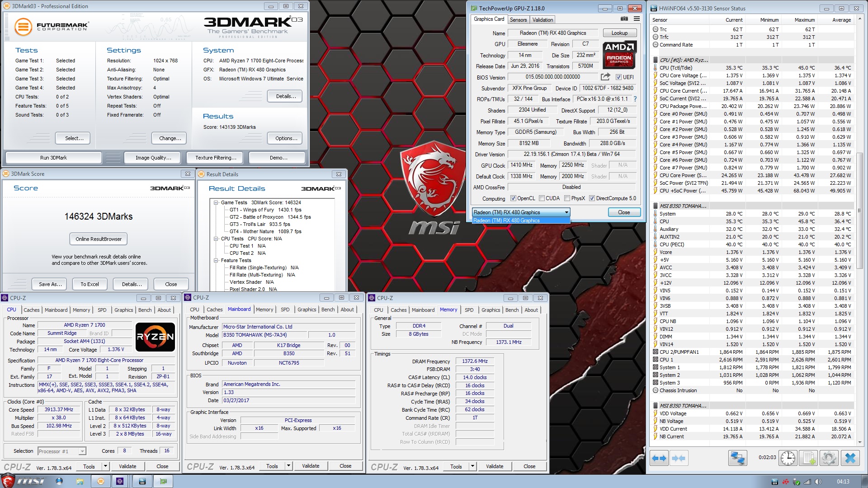The image size is (868, 488).
Task: Click the Chassis Intrusion sensor row
Action: click(753, 390)
